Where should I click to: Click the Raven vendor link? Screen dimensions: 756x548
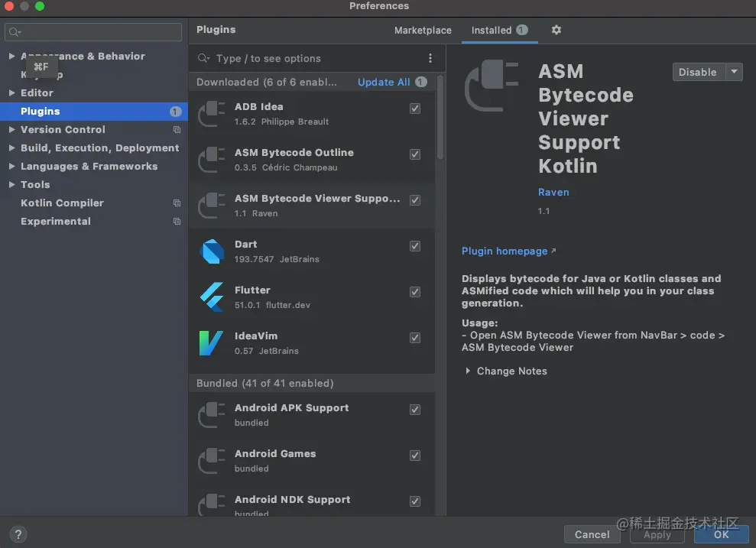click(x=553, y=192)
